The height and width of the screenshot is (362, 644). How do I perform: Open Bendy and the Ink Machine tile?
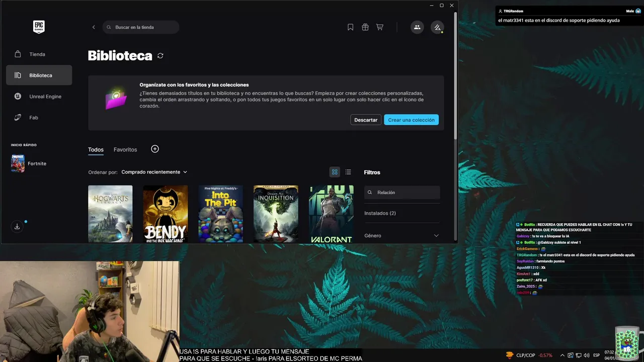coord(166,214)
